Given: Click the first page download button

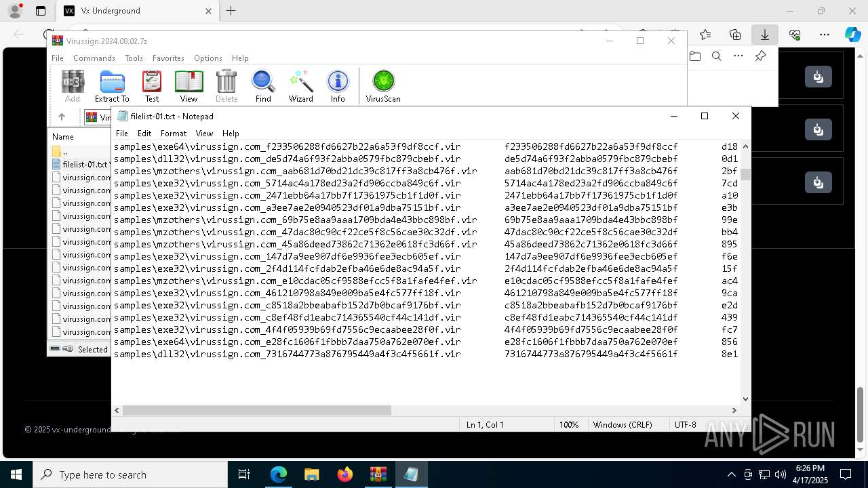Looking at the screenshot, I should pyautogui.click(x=818, y=77).
